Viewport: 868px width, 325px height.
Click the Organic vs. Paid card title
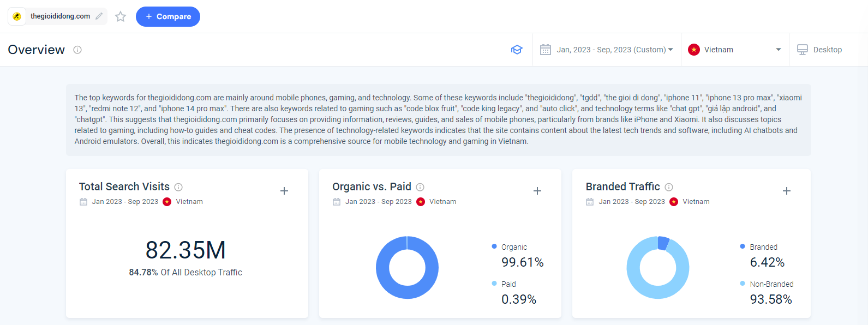point(372,186)
